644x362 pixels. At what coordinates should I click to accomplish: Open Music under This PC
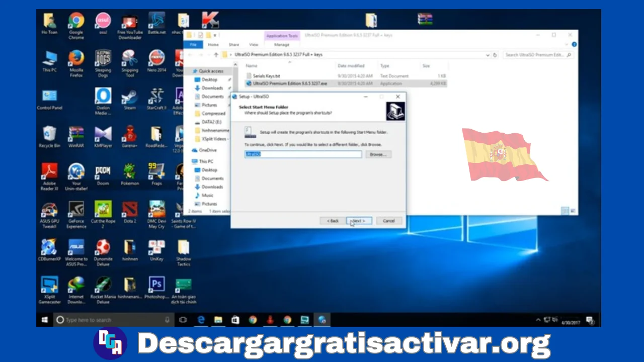pos(207,195)
